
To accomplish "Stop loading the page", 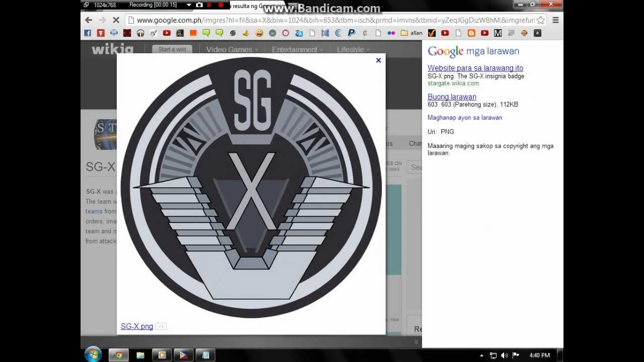I will (x=116, y=20).
